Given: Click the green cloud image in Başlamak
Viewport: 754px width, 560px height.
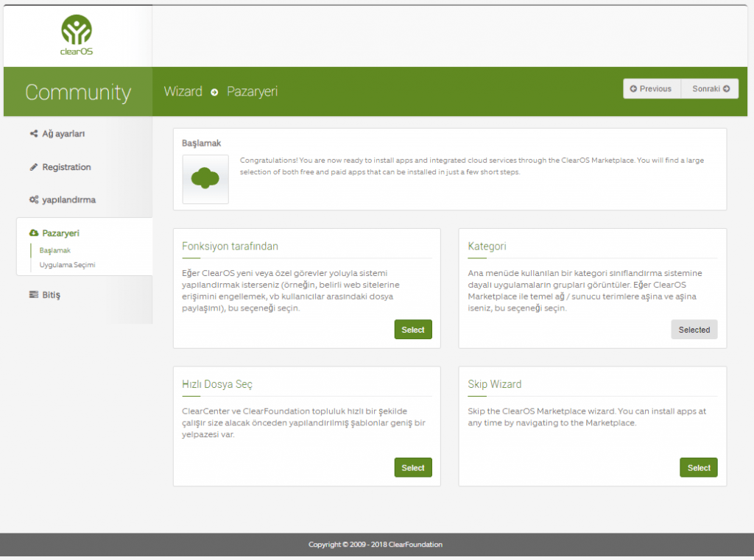Looking at the screenshot, I should (x=205, y=179).
